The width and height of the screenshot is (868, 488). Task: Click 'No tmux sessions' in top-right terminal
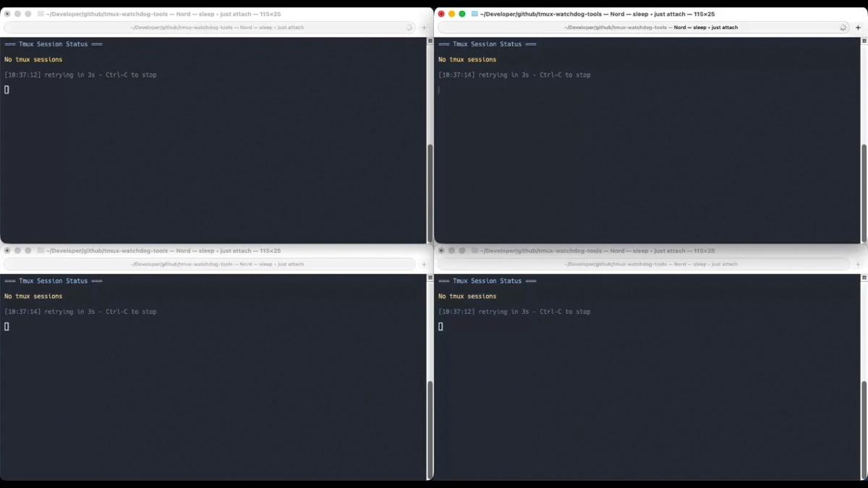pos(467,59)
